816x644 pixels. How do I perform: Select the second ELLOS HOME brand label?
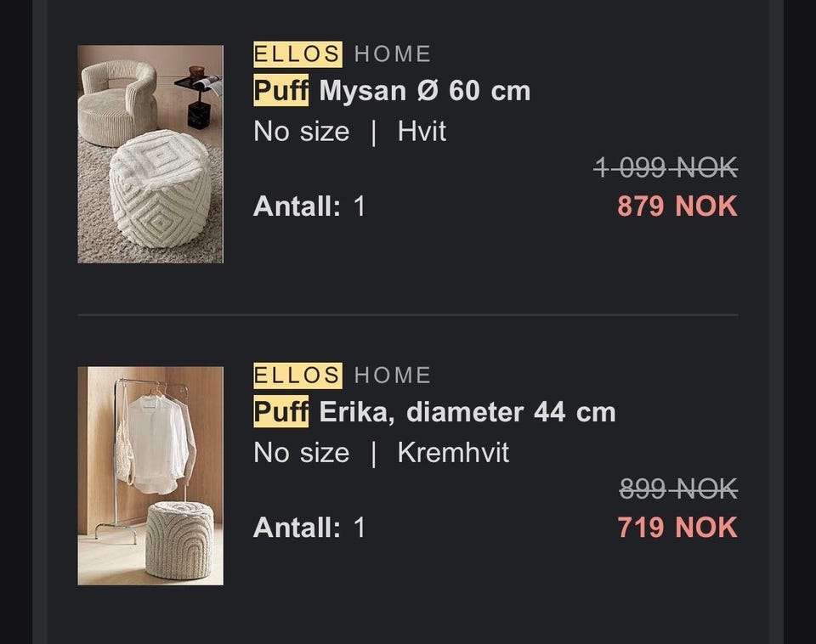click(x=342, y=376)
